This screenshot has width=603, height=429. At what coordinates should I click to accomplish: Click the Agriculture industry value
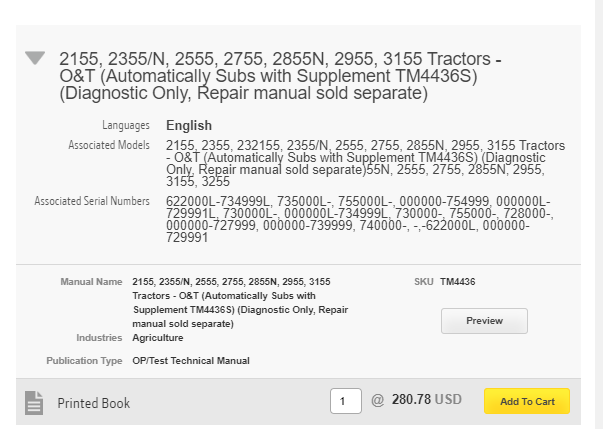pyautogui.click(x=158, y=338)
